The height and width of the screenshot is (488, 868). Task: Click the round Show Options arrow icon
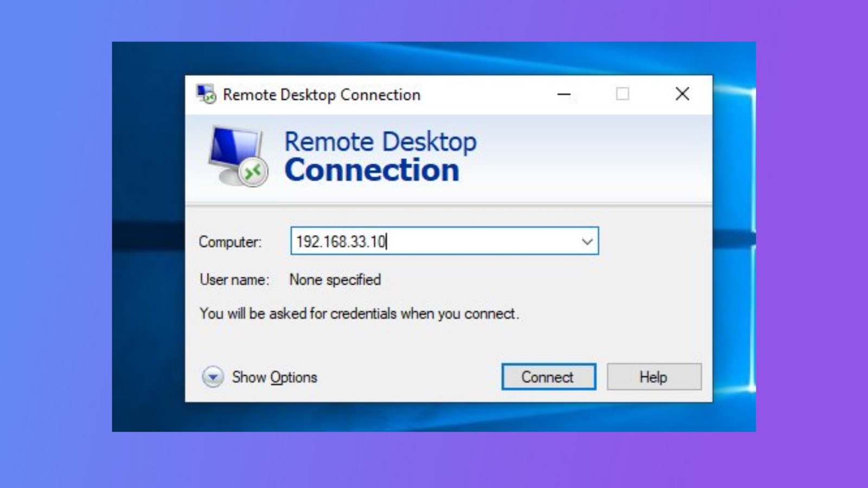pos(213,377)
